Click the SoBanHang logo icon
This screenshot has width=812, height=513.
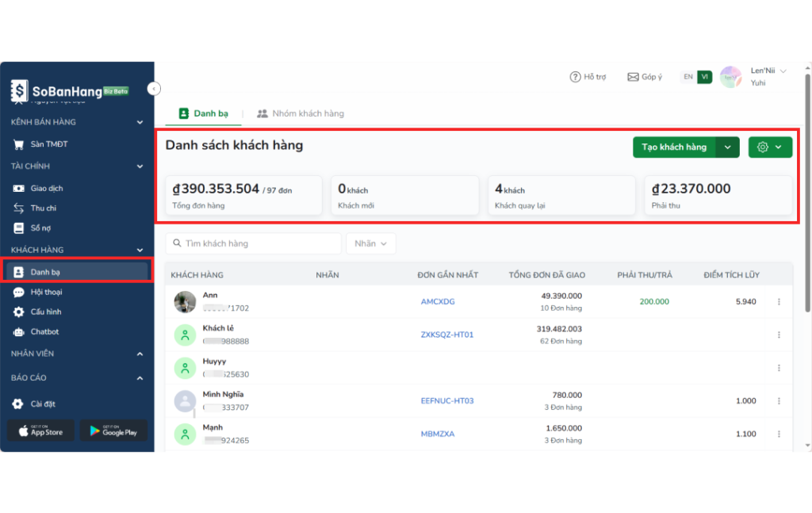point(19,90)
